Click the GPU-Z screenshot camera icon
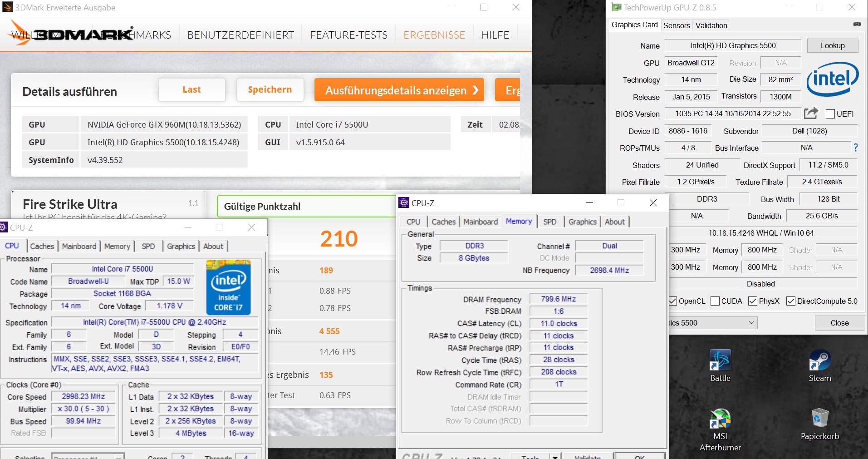This screenshot has width=868, height=459. tap(857, 24)
